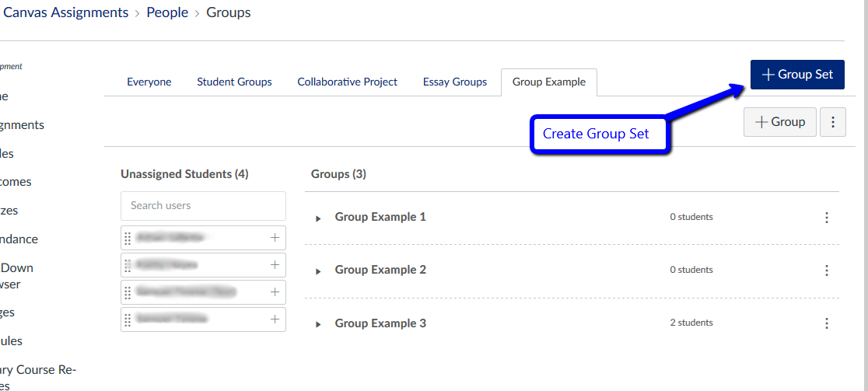Go to the Essay Groups tab

455,82
